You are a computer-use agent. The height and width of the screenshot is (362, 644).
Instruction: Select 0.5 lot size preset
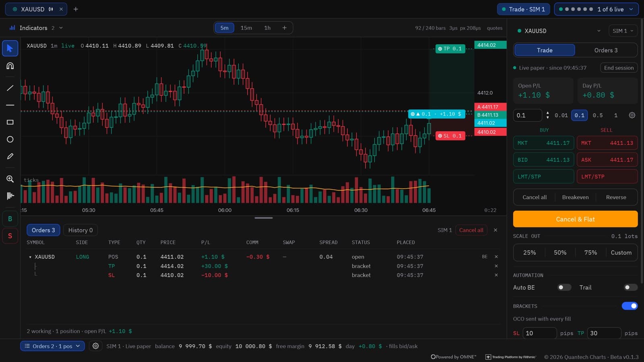tap(598, 115)
